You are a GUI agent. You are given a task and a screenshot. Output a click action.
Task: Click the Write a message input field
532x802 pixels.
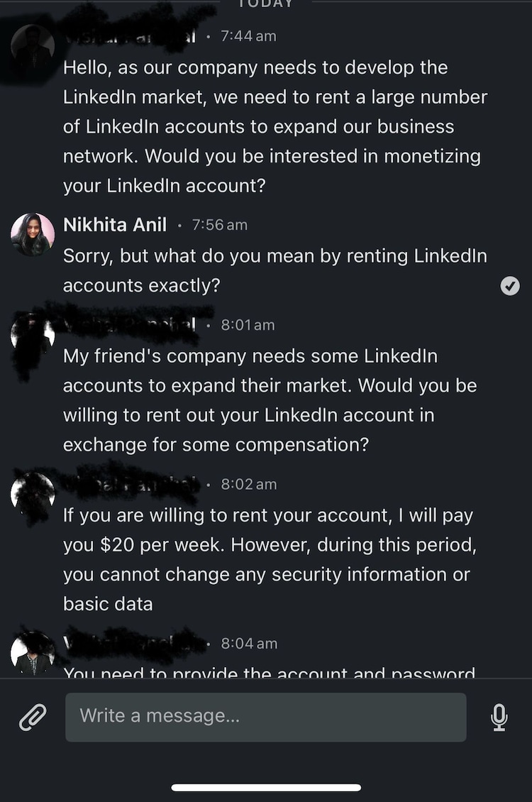tap(266, 718)
